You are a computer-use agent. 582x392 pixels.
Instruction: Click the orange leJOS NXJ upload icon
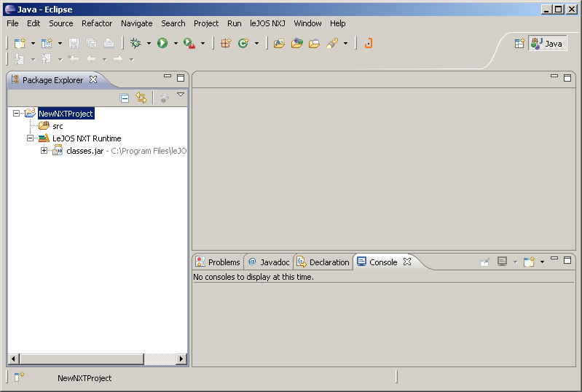point(368,44)
